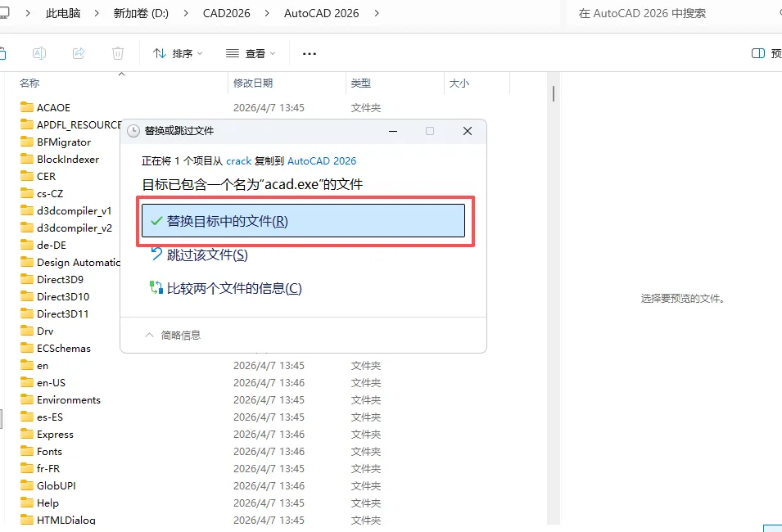Select the Direct3D11 folder icon
Image resolution: width=782 pixels, height=532 pixels.
point(27,313)
